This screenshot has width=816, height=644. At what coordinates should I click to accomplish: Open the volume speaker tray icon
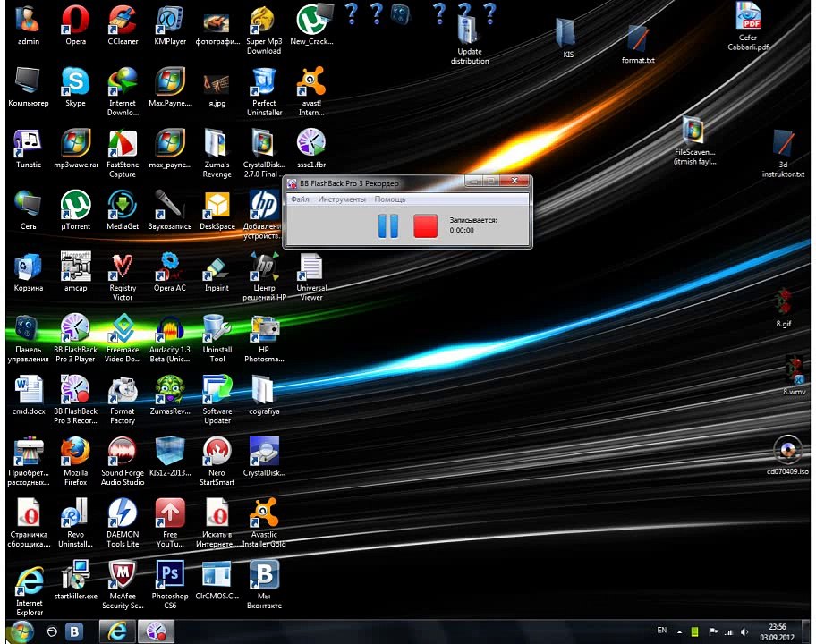click(744, 632)
